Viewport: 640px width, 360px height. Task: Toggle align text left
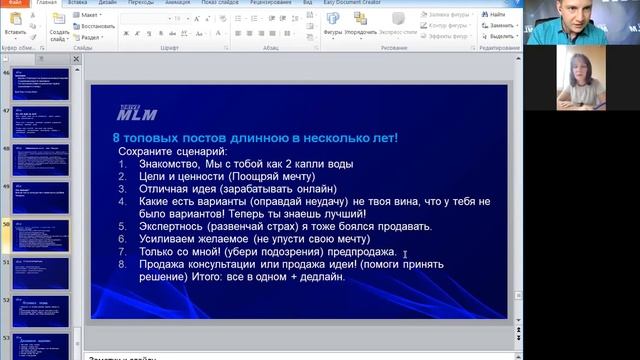click(x=238, y=33)
